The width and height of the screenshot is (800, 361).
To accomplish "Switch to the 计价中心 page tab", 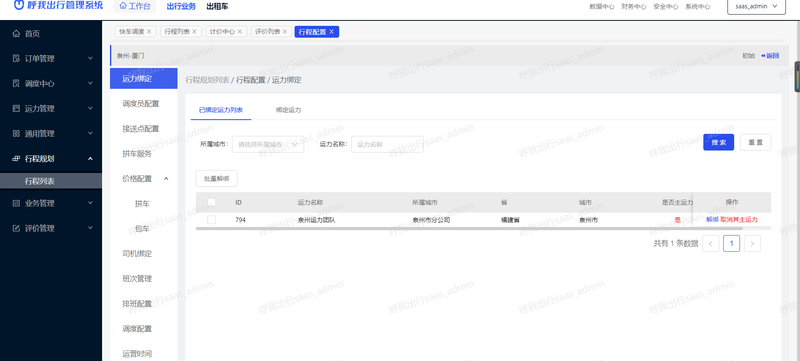I will tap(222, 32).
